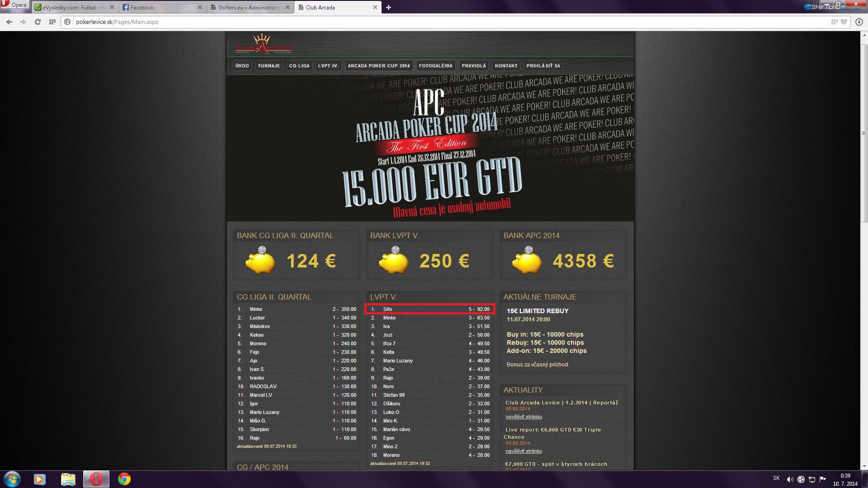Click Stefan 99 row in LVPT V. table
This screenshot has height=488, width=868.
pyautogui.click(x=430, y=395)
